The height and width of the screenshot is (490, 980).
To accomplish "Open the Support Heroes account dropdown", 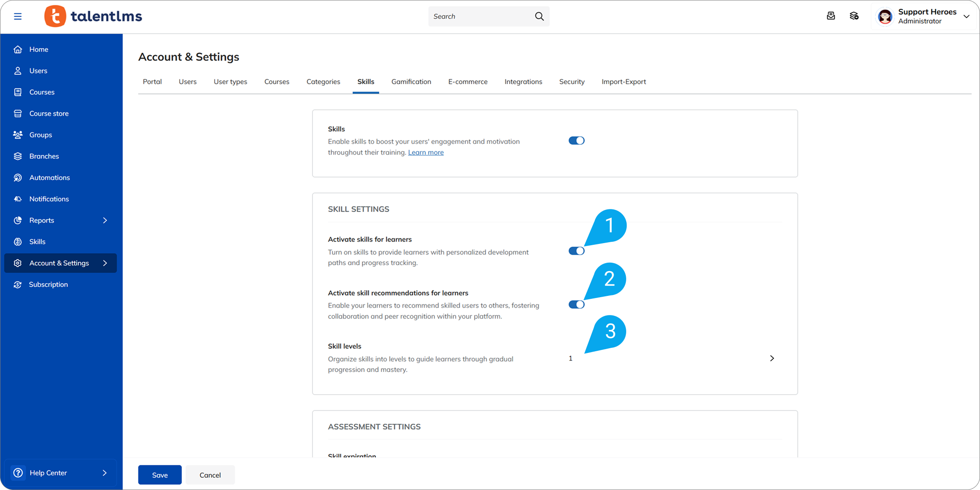I will coord(966,17).
